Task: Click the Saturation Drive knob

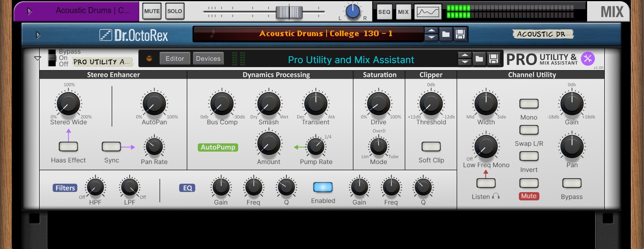Action: pyautogui.click(x=378, y=103)
